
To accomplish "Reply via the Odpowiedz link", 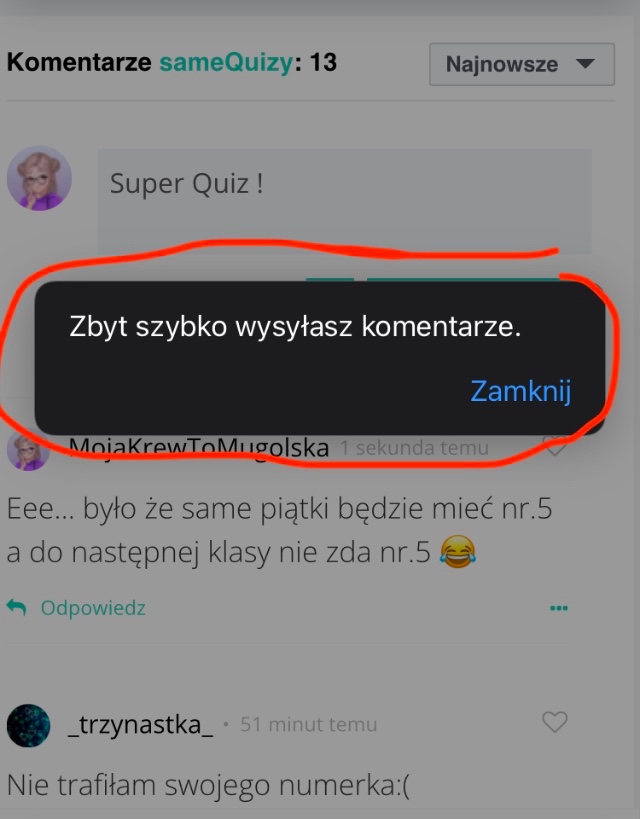I will tap(93, 608).
